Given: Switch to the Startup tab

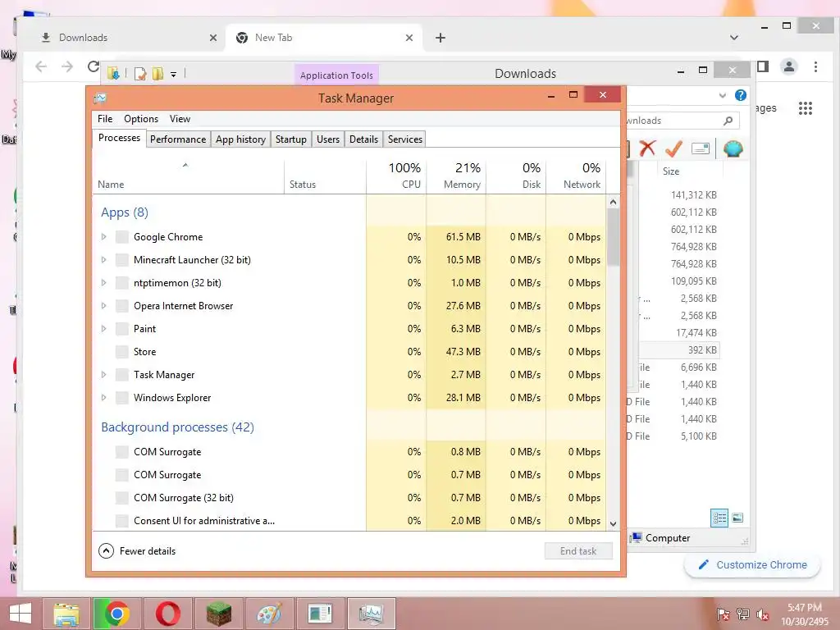Looking at the screenshot, I should coord(291,139).
